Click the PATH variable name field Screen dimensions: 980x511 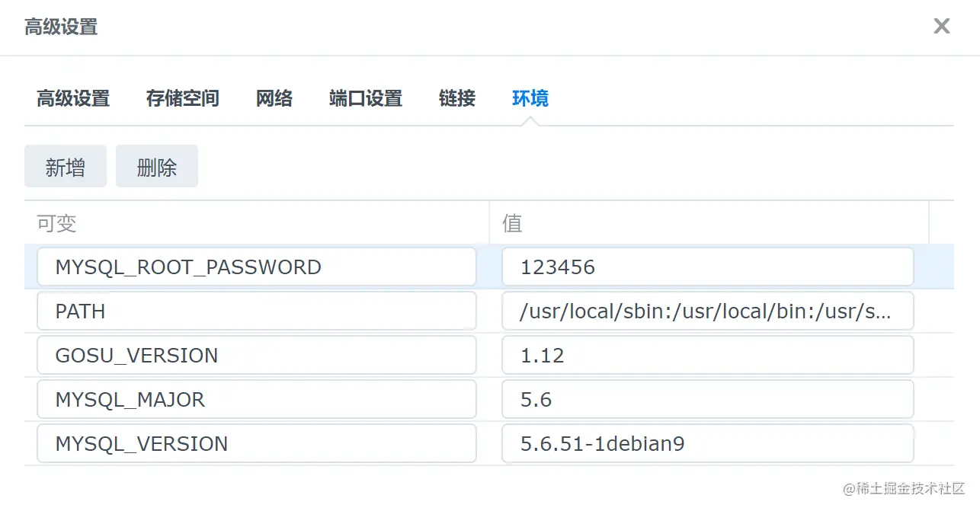coord(257,311)
